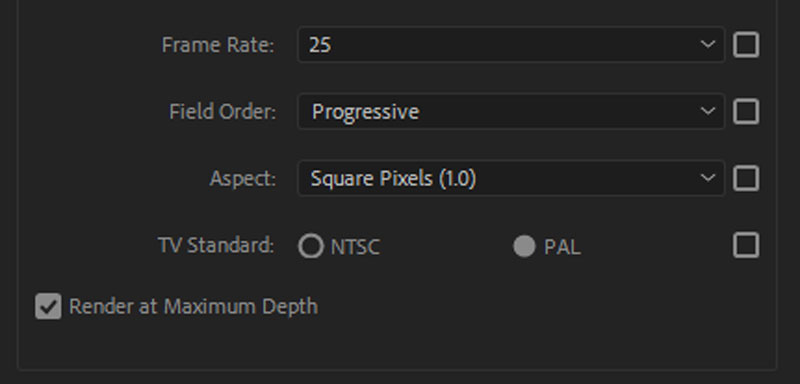Screen dimensions: 800x384
Task: Click the Frame Rate label text
Action: click(x=218, y=45)
